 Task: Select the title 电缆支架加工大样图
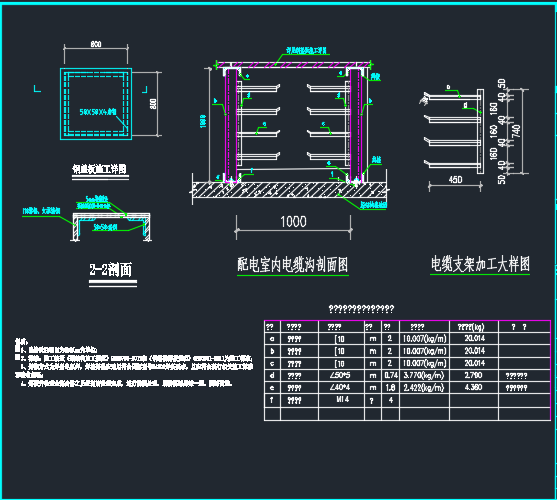tap(480, 264)
